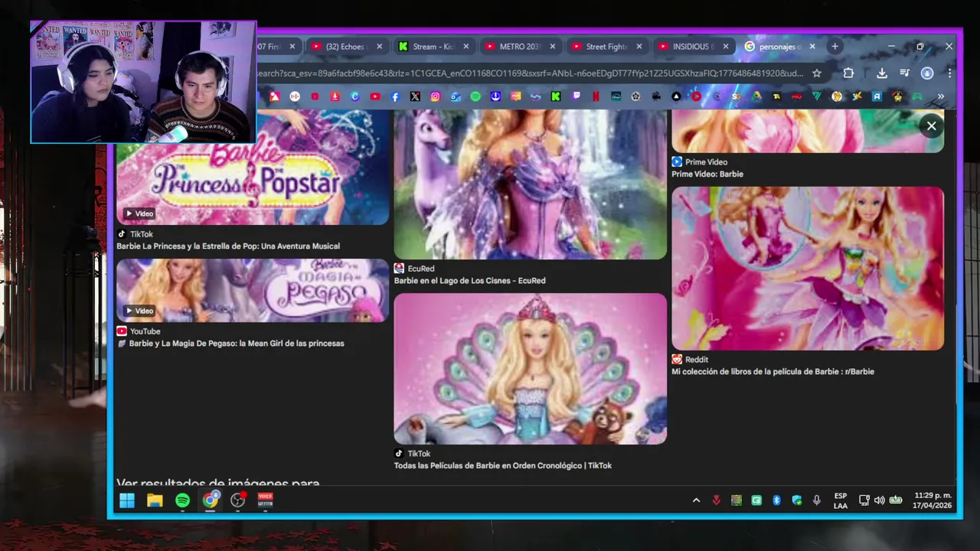Expand the bookmarks bar overflow chevron
Viewport: 980px width, 551px height.
tap(940, 96)
